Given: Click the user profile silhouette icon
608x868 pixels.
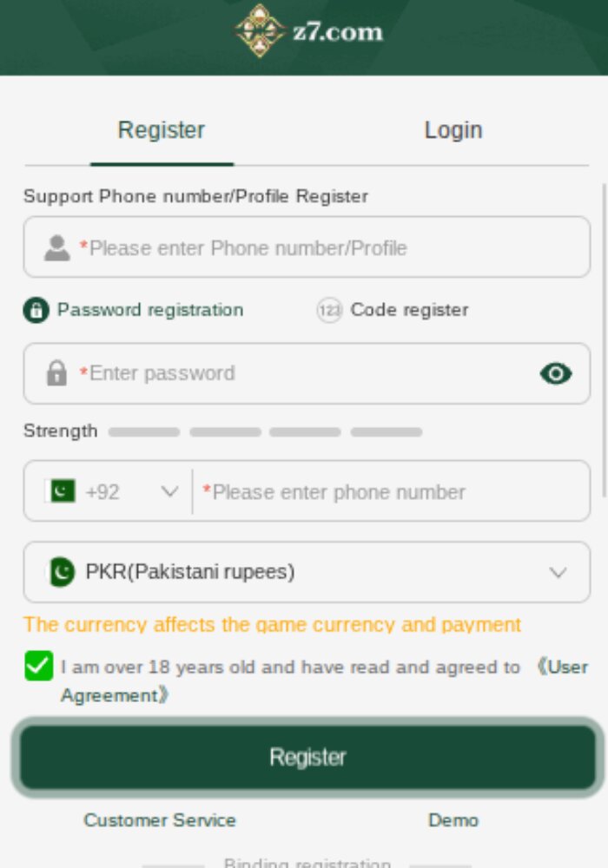Looking at the screenshot, I should coord(57,248).
